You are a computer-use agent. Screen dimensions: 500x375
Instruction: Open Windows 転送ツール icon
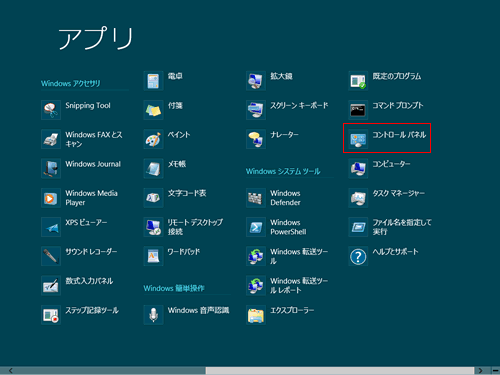[256, 256]
